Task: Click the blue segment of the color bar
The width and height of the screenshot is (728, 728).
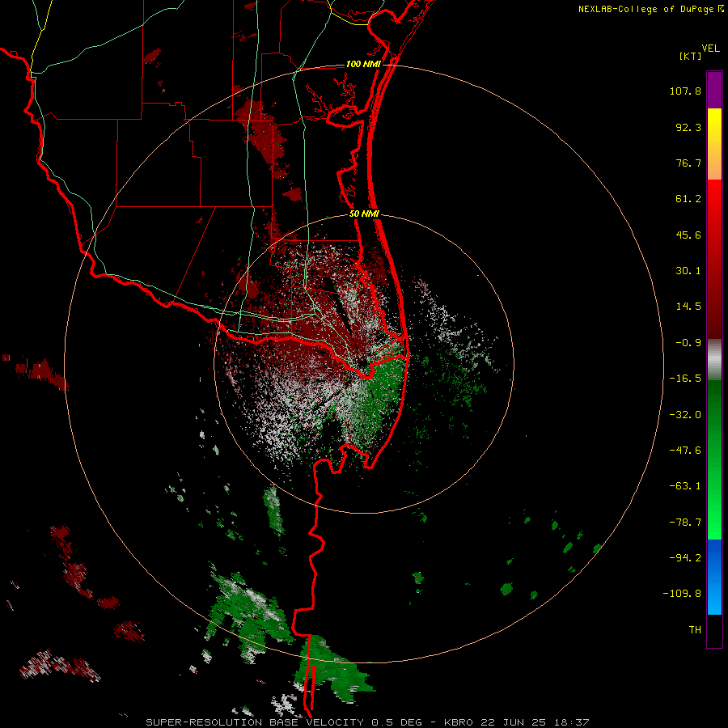Action: coord(714,577)
